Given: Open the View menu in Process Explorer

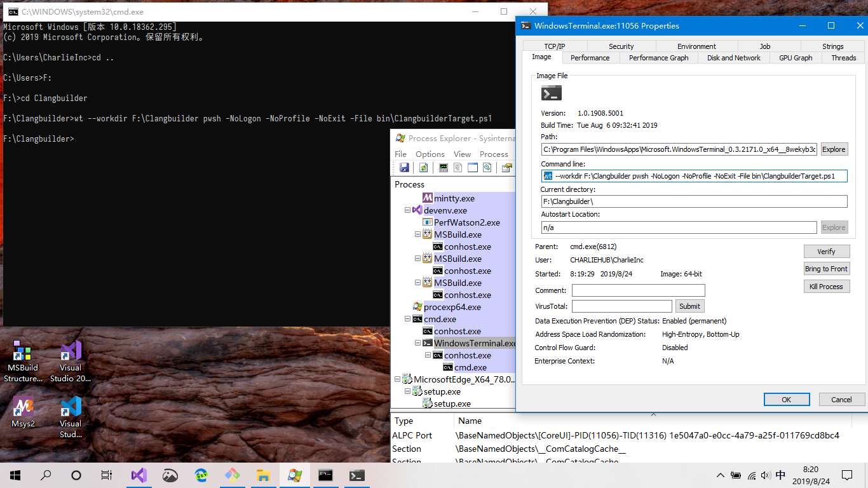Looking at the screenshot, I should [462, 154].
